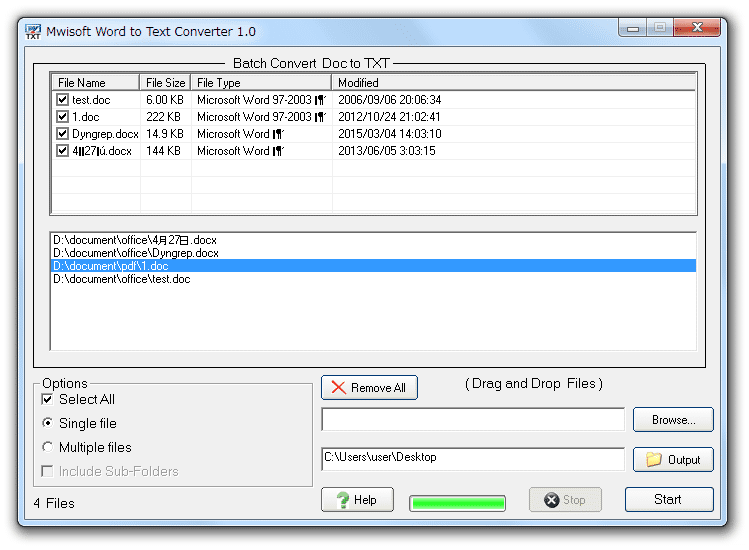Sort by the Modified column header
The width and height of the screenshot is (749, 550).
(x=514, y=83)
